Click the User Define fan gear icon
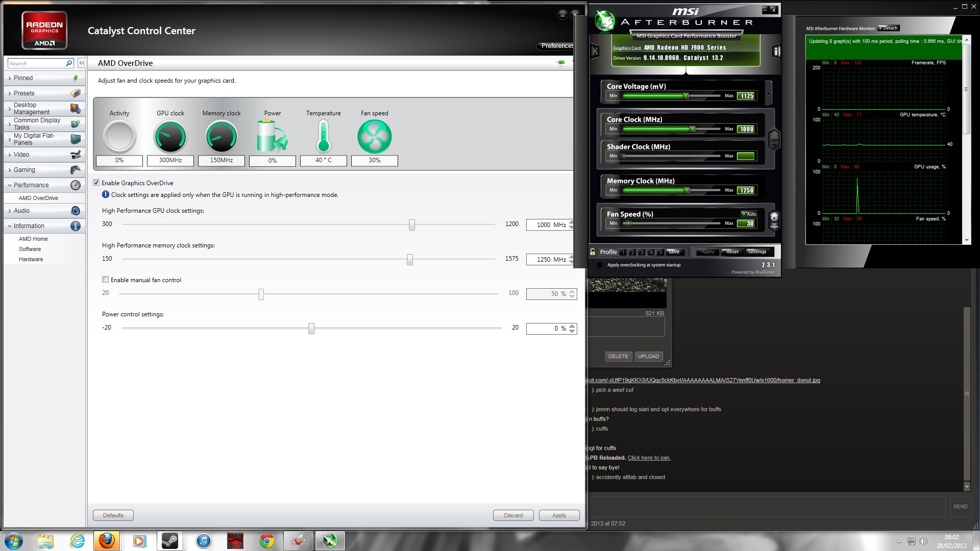Viewport: 980px width, 551px height. (x=774, y=220)
